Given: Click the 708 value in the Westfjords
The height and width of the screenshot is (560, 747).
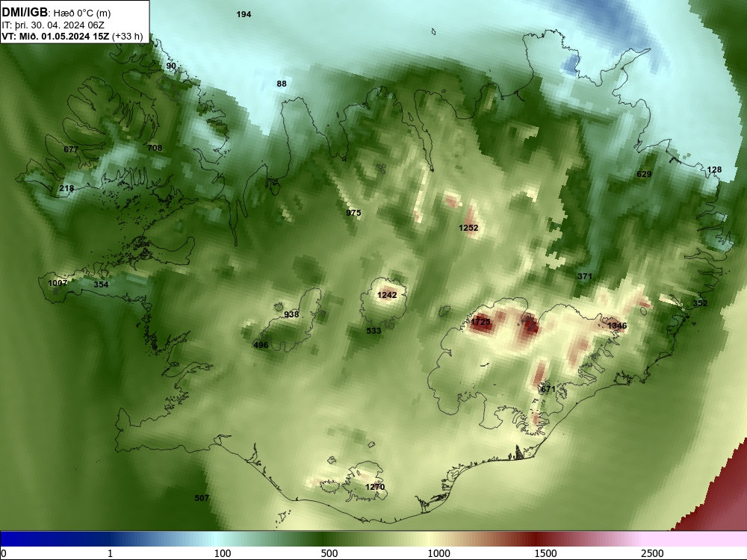Looking at the screenshot, I should click(155, 148).
